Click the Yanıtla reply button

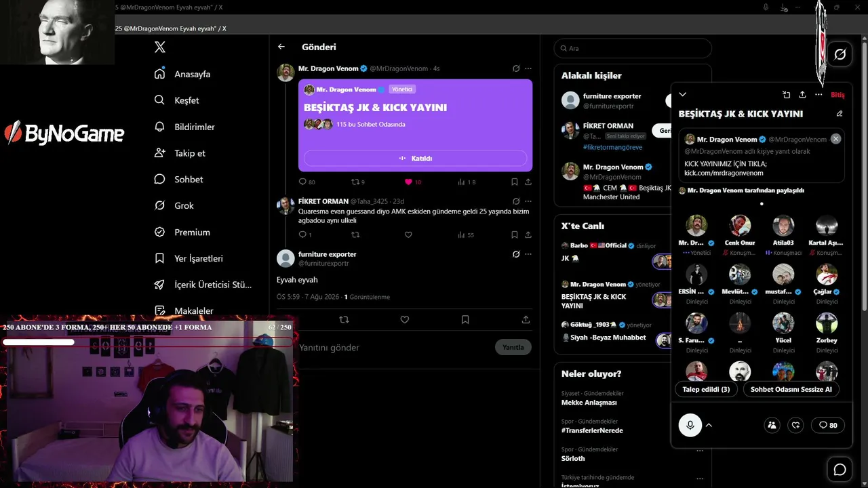click(x=513, y=347)
